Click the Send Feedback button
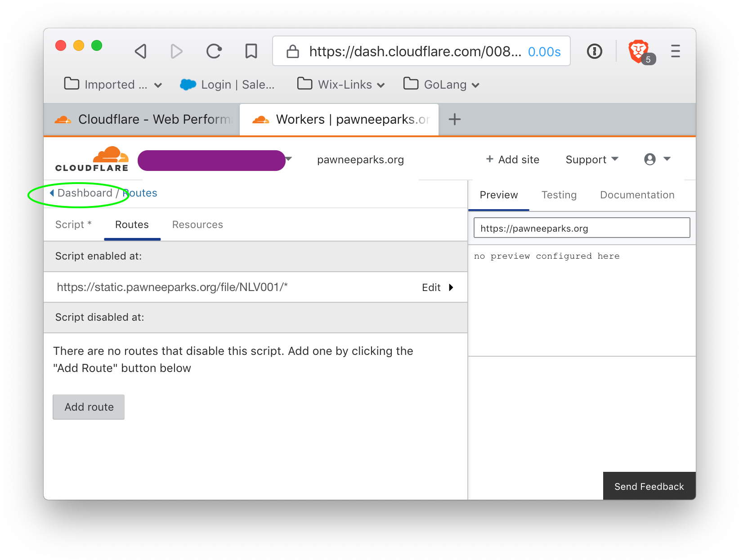The height and width of the screenshot is (560, 739). [649, 486]
